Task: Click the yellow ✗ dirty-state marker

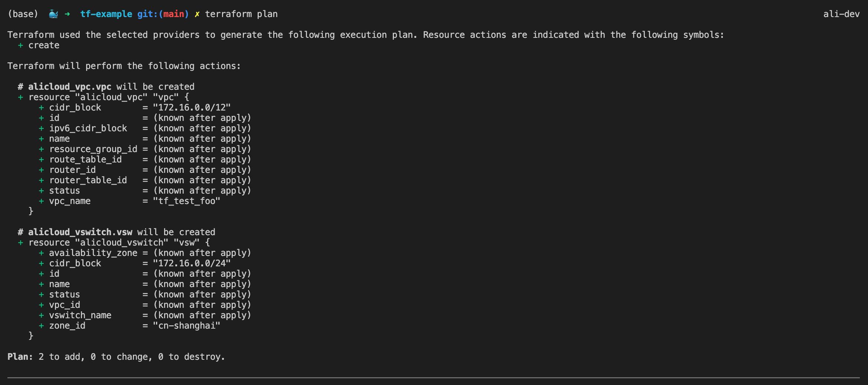Action: pyautogui.click(x=197, y=14)
